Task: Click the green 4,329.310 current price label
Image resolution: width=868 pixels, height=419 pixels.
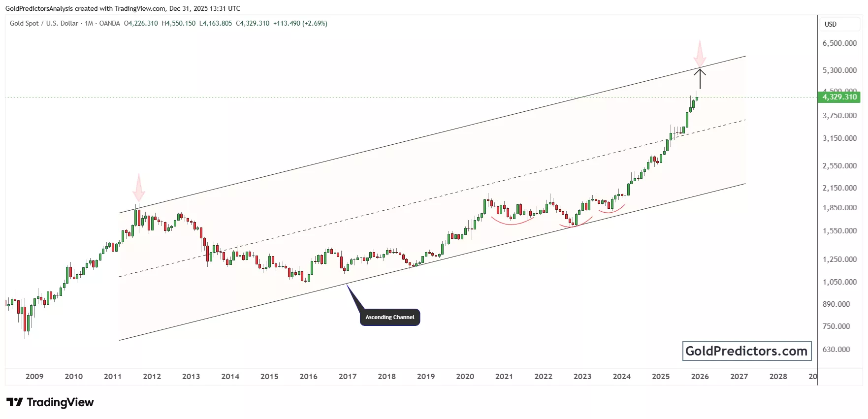Action: coord(839,97)
